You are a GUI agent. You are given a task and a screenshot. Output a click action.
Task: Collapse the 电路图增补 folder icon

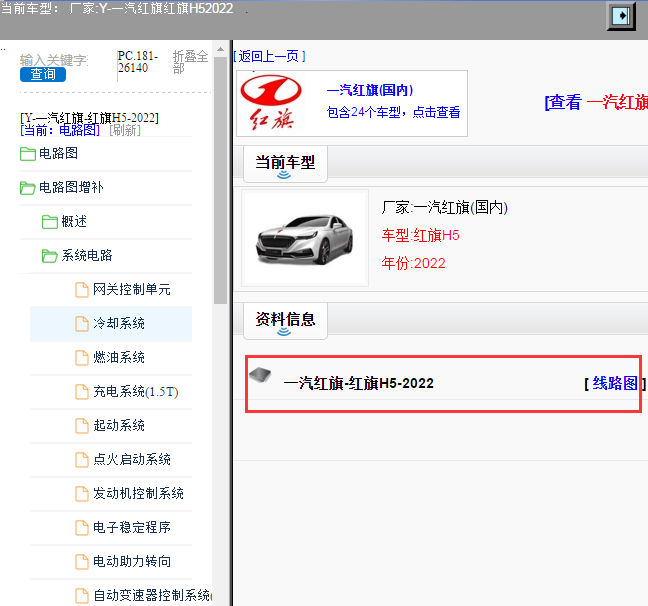click(x=28, y=188)
